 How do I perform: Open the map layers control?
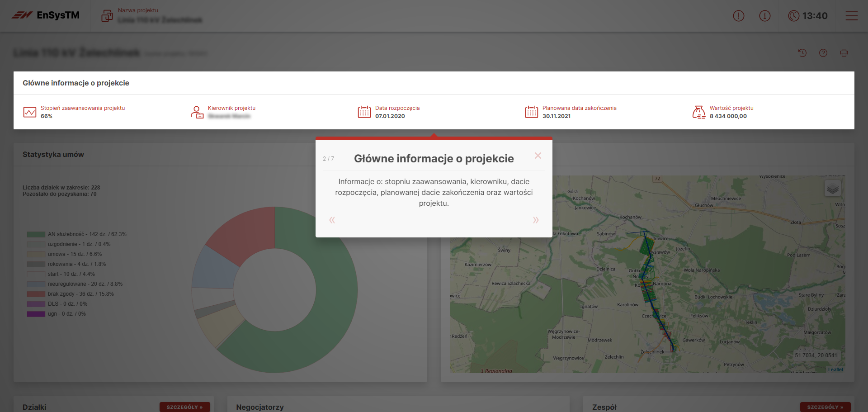[x=832, y=189]
